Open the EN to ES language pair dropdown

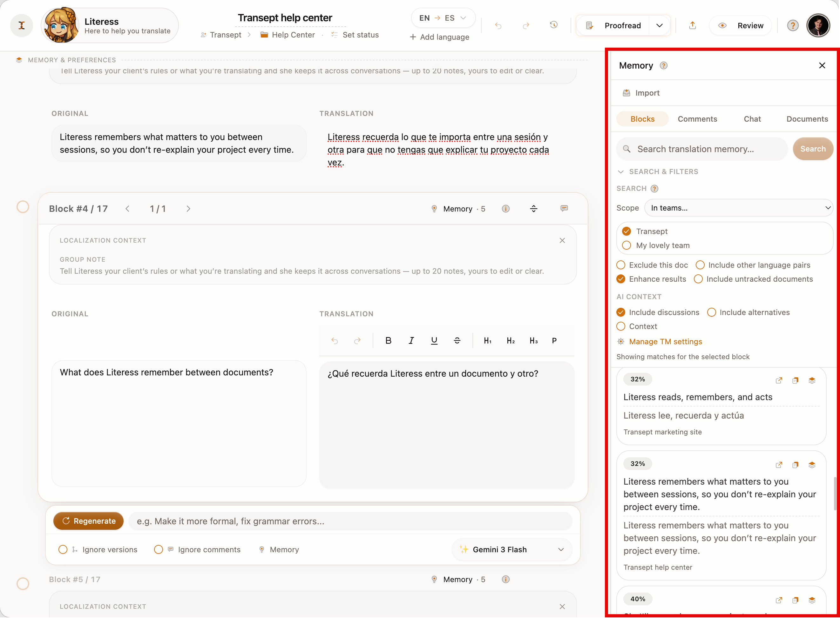[x=443, y=18]
